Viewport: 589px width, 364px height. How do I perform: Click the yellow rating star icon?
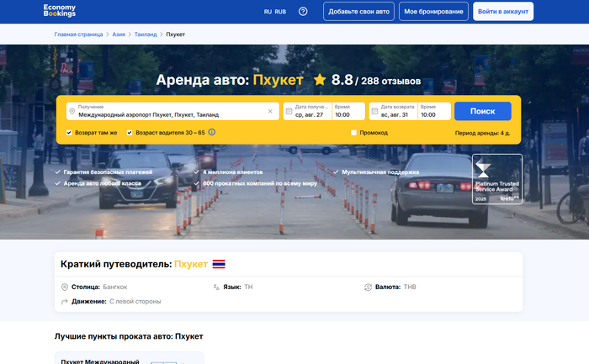click(x=320, y=80)
